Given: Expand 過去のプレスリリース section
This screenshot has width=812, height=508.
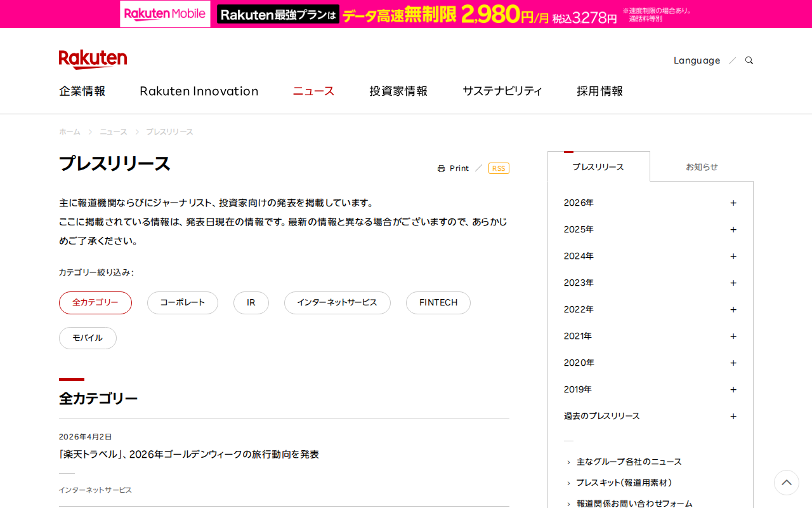Looking at the screenshot, I should 650,416.
